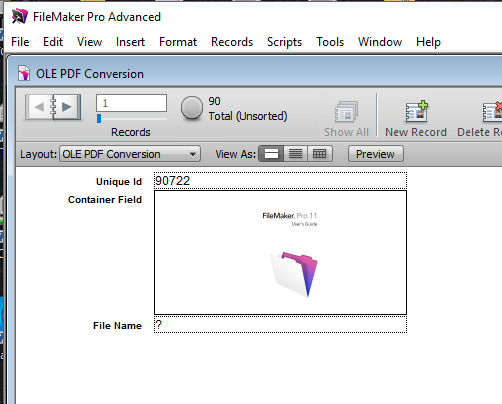This screenshot has height=404, width=502.
Task: Open the Format menu
Action: tap(178, 42)
